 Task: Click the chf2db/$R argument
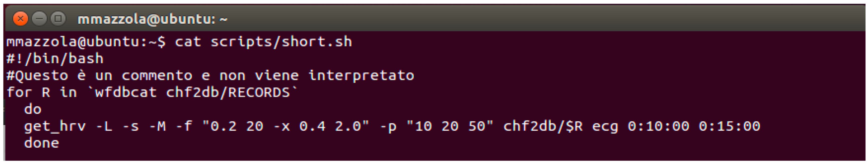pos(543,126)
